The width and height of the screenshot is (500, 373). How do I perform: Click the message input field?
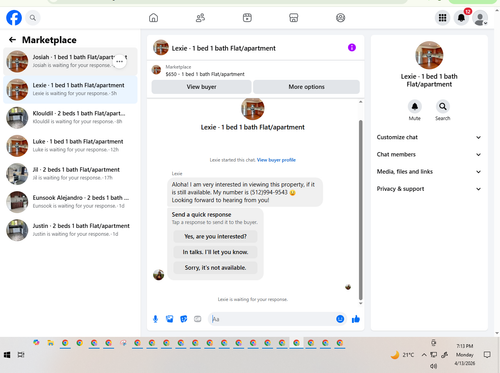[272, 319]
